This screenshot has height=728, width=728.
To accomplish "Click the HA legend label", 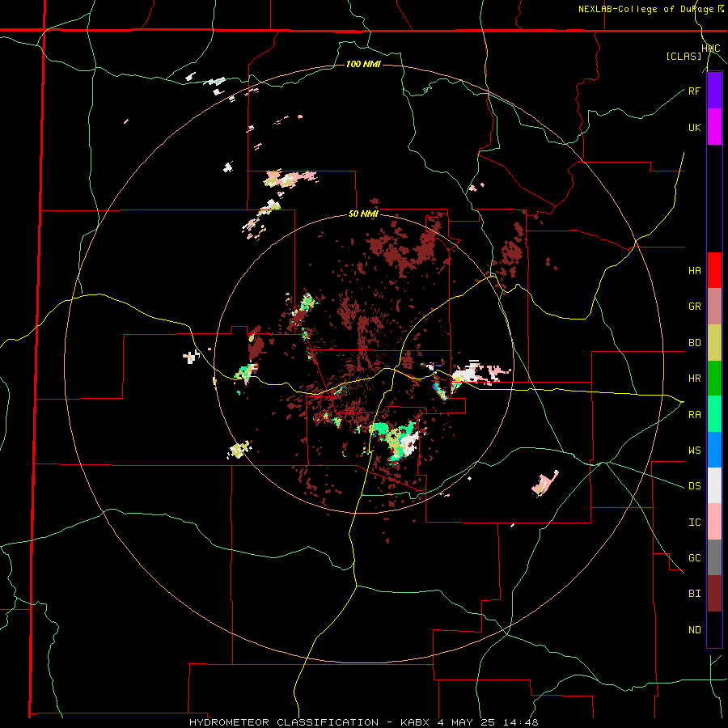I will [694, 271].
